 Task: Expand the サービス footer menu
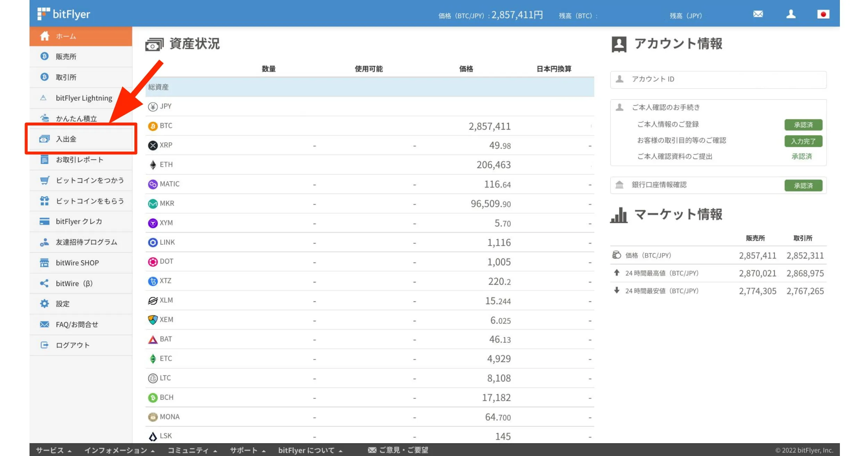click(52, 450)
